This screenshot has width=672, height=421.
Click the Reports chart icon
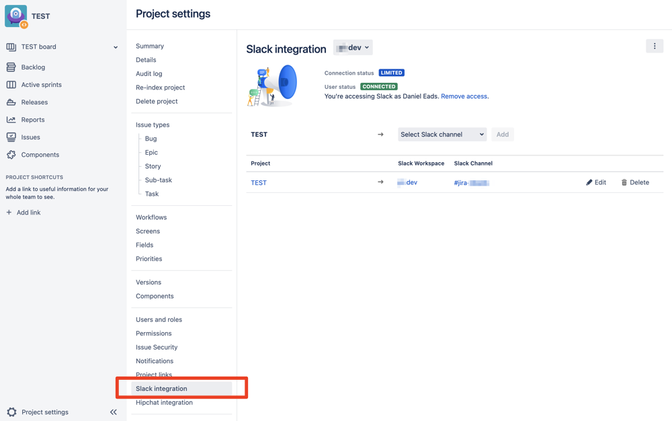(x=11, y=120)
